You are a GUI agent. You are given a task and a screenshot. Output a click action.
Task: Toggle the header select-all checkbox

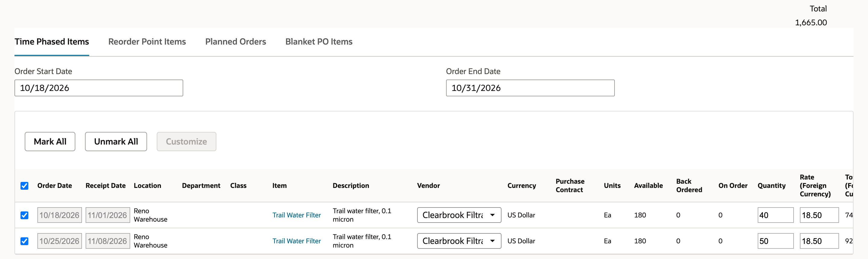point(24,186)
